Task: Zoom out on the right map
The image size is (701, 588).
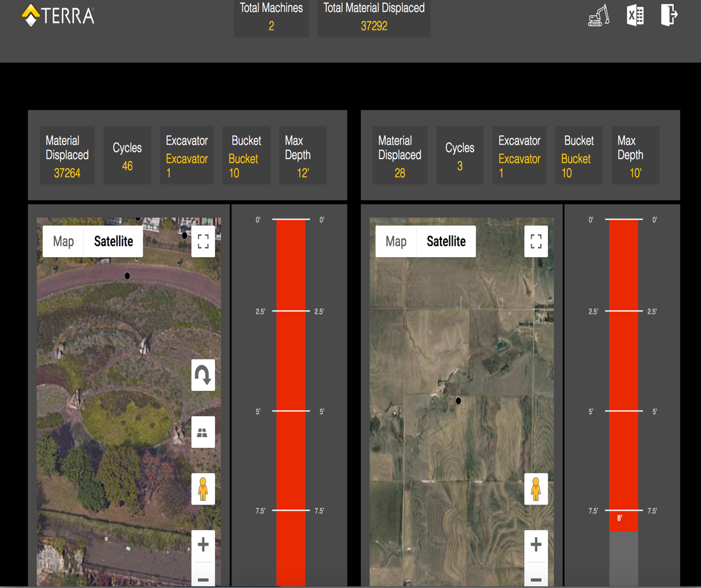Action: (536, 579)
